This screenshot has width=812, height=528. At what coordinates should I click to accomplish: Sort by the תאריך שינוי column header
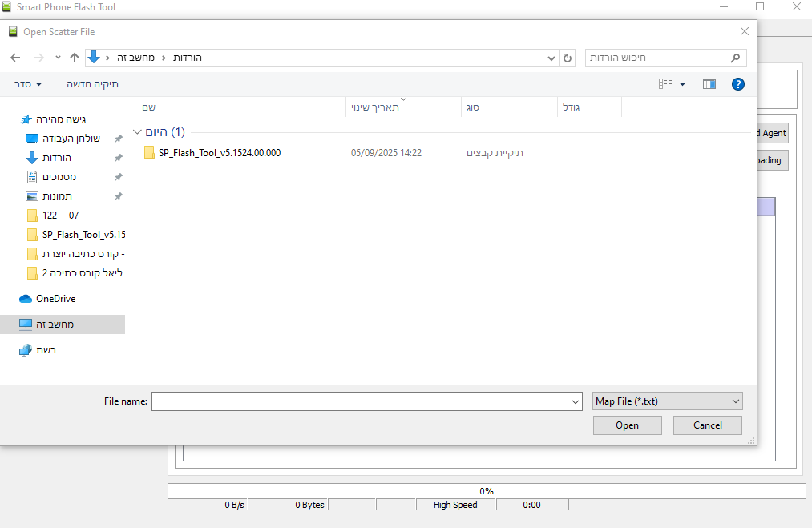click(x=403, y=107)
